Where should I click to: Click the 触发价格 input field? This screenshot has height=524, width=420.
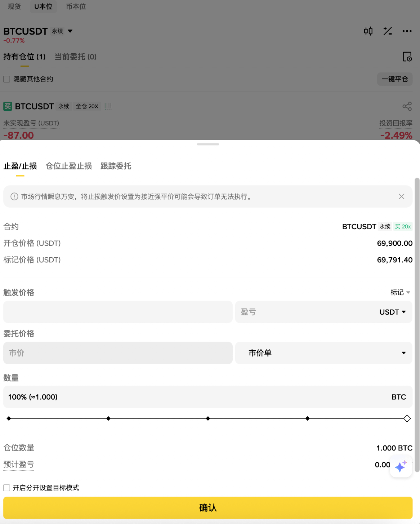[x=117, y=312]
